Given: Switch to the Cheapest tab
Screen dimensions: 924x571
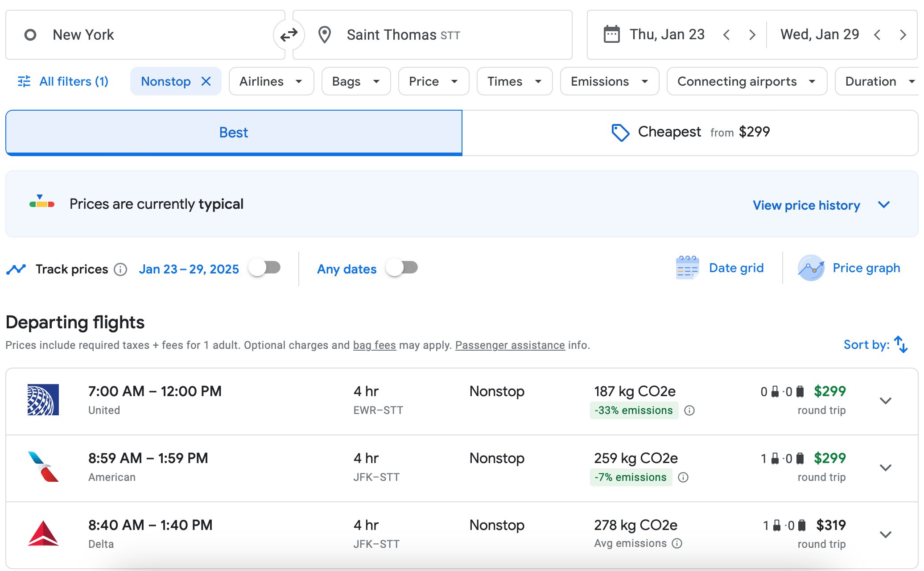Looking at the screenshot, I should point(690,132).
